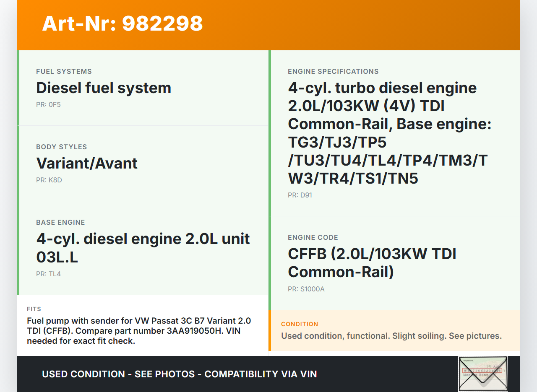
Task: Click the PR: S1000A code
Action: [306, 289]
